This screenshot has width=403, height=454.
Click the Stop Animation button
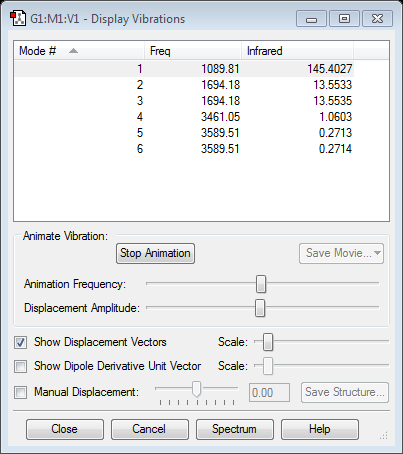pos(155,253)
